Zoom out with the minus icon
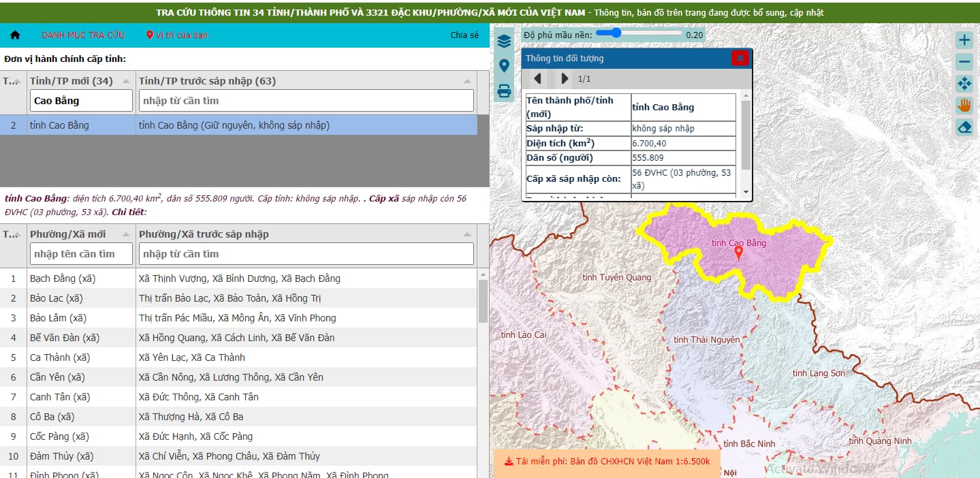Viewport: 980px width, 478px height. point(964,62)
